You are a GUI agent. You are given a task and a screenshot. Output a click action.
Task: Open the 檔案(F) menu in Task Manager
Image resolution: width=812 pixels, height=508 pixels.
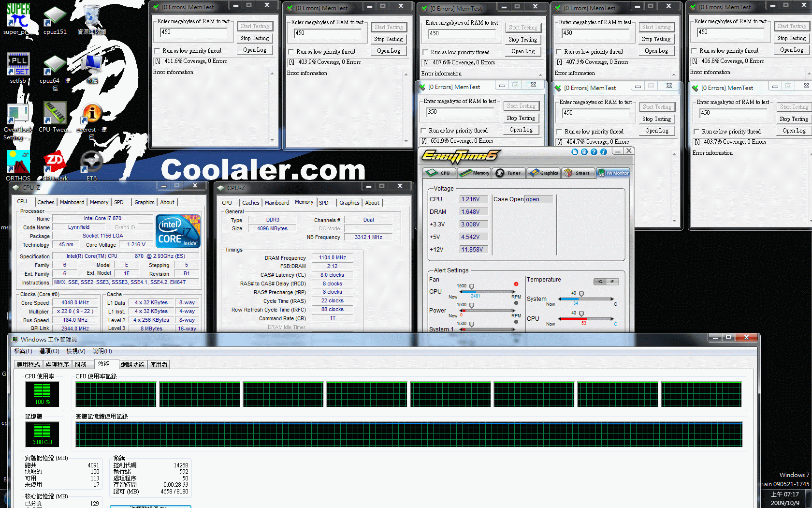pos(23,351)
